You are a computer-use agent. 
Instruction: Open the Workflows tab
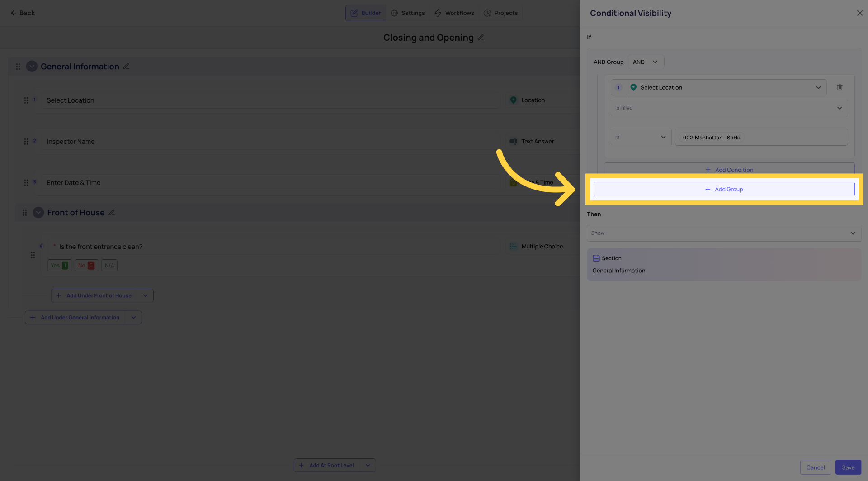[x=454, y=13]
